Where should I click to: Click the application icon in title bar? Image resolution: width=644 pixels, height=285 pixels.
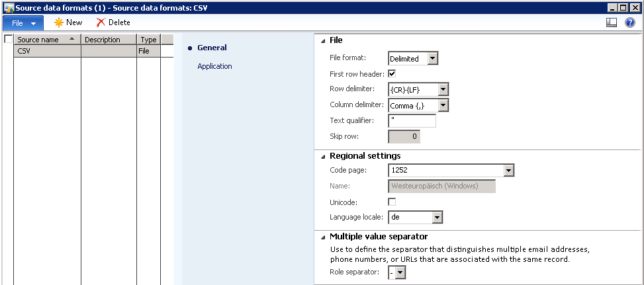point(8,8)
